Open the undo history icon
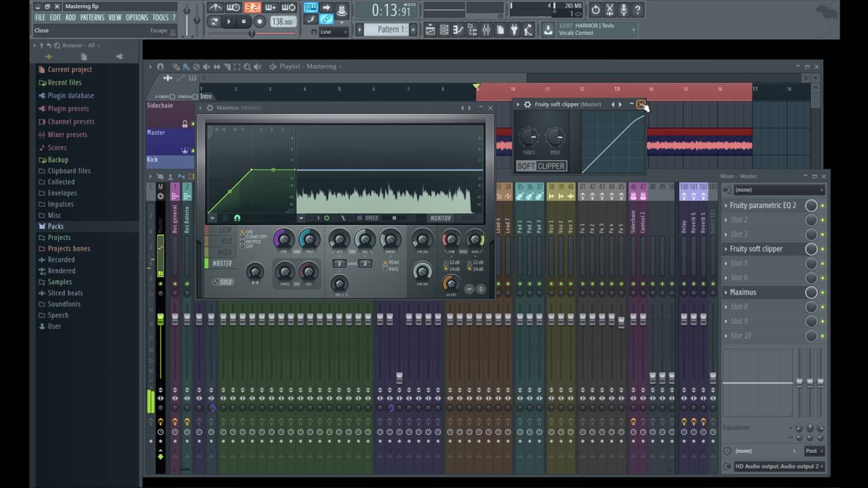 coord(595,9)
